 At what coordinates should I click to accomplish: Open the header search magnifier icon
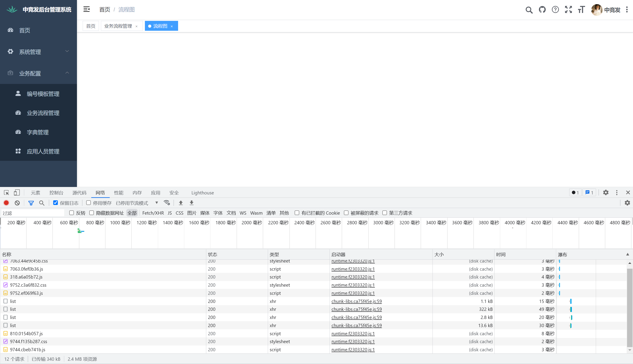pyautogui.click(x=529, y=10)
